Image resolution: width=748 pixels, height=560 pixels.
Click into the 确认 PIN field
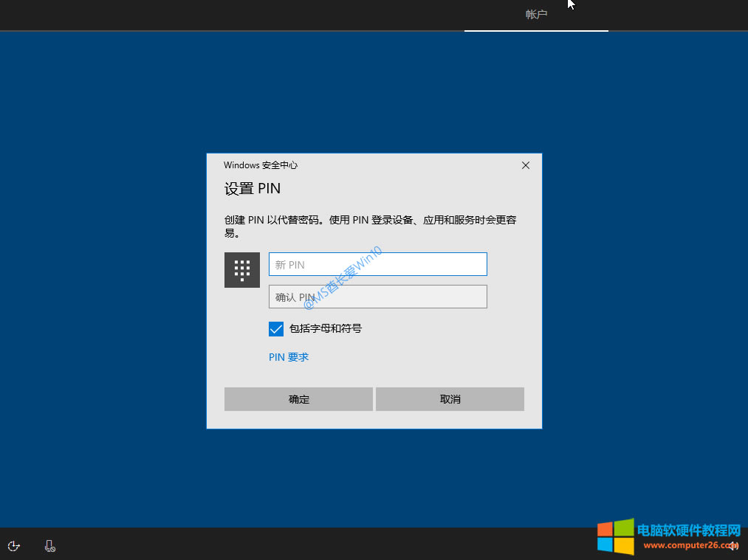(x=378, y=297)
